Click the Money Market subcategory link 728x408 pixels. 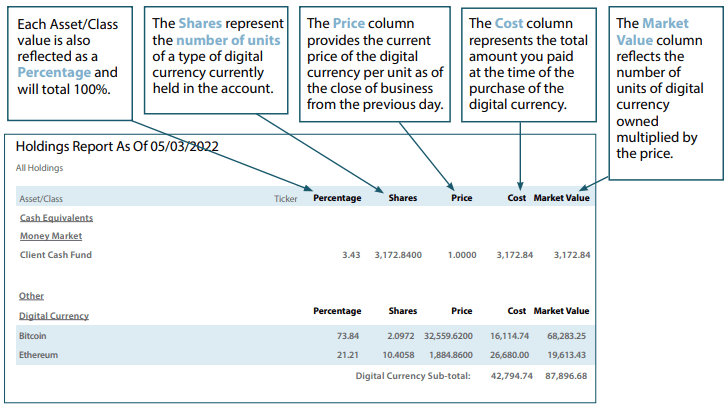(x=51, y=236)
